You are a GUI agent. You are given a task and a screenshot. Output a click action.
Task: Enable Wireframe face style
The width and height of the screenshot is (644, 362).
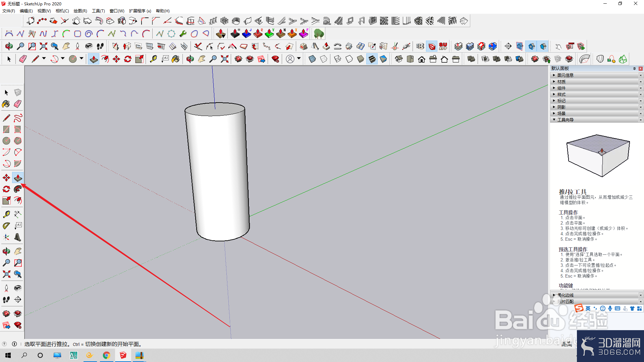coord(338,59)
